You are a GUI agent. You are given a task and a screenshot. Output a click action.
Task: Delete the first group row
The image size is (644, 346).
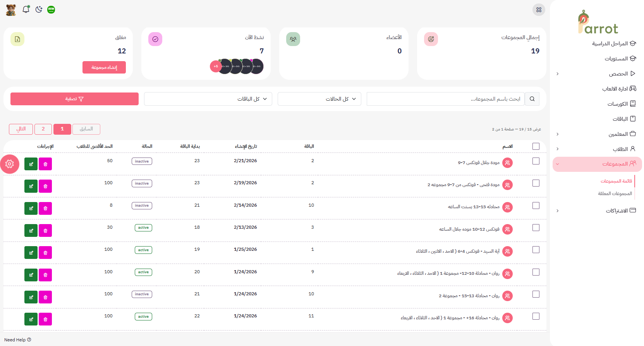(45, 164)
